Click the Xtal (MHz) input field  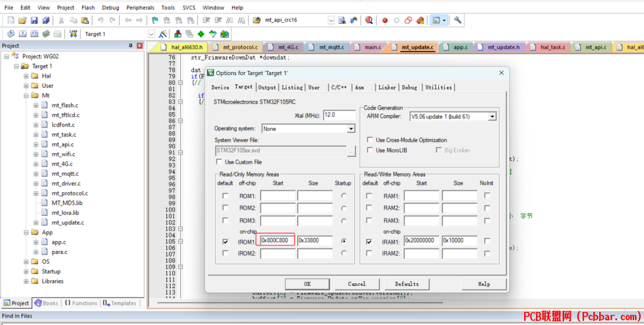(x=339, y=115)
